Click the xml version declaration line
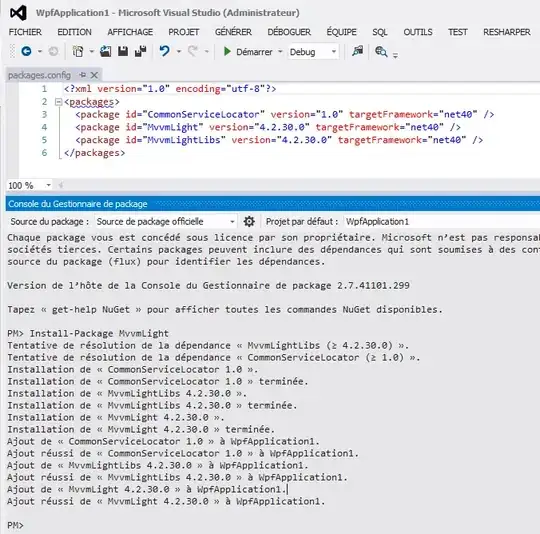This screenshot has width=540, height=534. [x=170, y=89]
